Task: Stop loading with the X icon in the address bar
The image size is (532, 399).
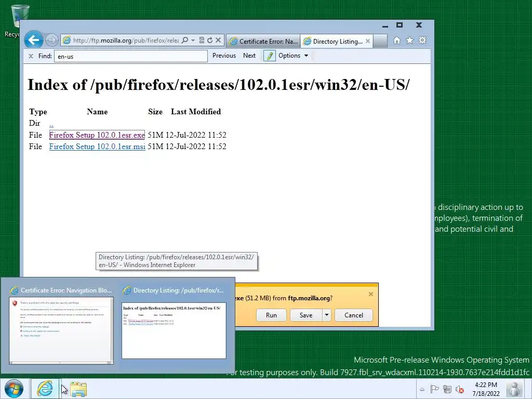Action: point(218,40)
